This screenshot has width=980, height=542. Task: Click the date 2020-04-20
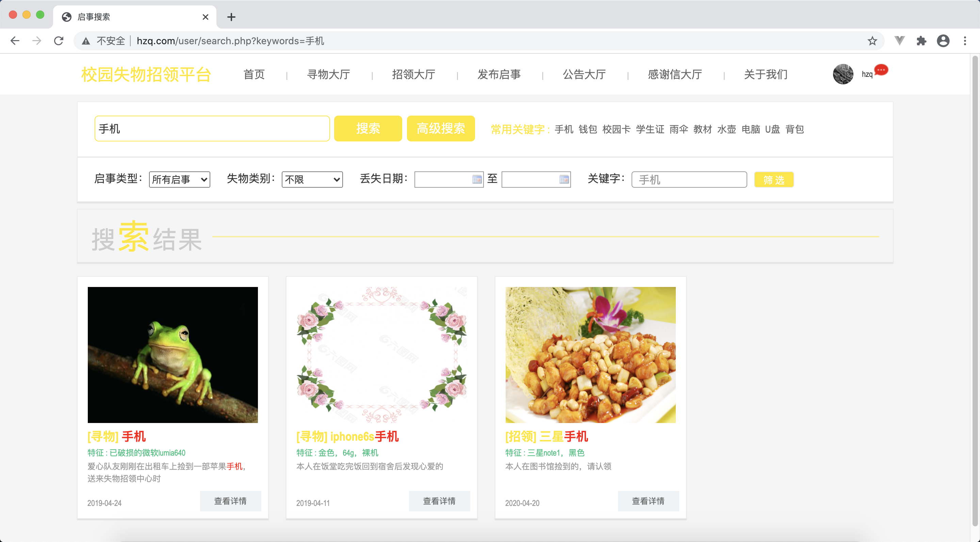[x=522, y=503]
